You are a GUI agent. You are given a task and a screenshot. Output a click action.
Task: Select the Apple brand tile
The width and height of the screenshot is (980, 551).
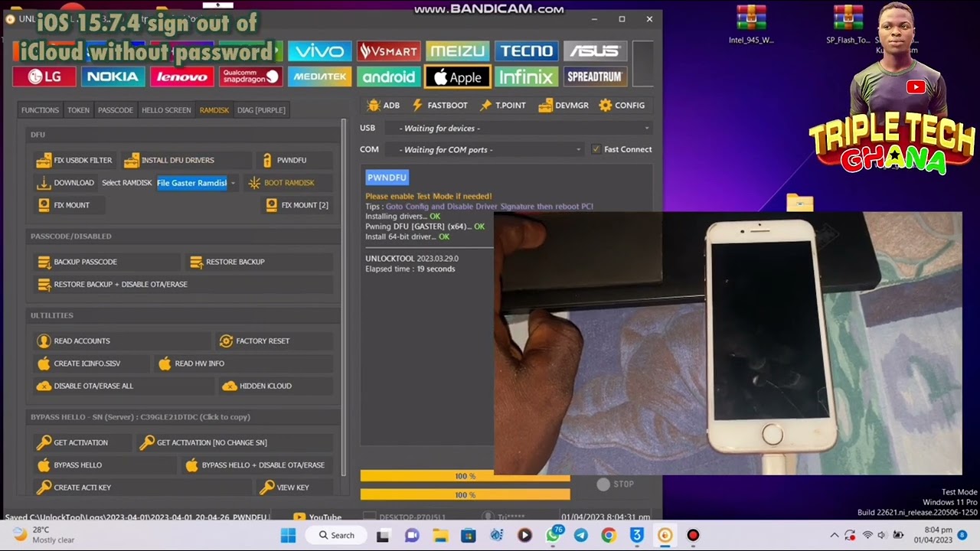tap(458, 77)
